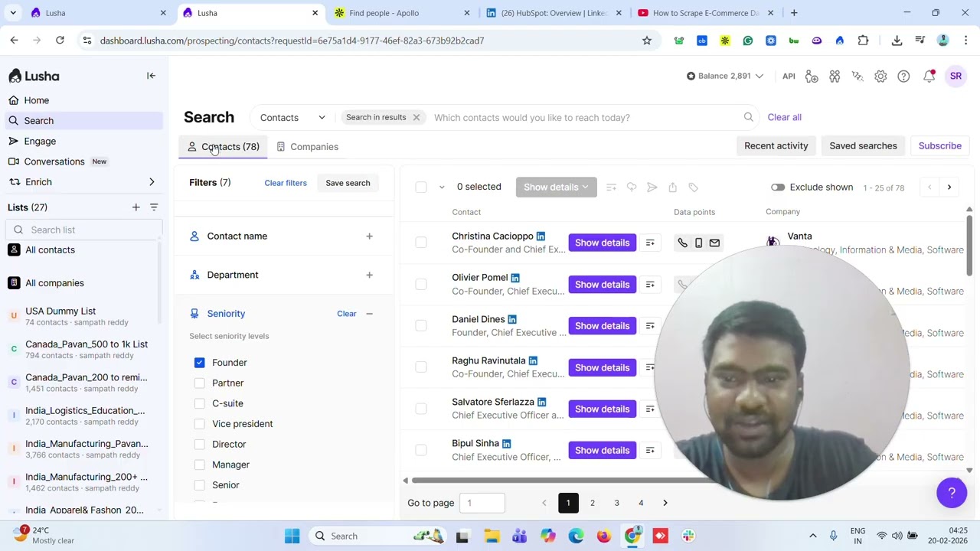Screen dimensions: 980x551
Task: Check the Senior seniority checkbox
Action: pos(199,485)
